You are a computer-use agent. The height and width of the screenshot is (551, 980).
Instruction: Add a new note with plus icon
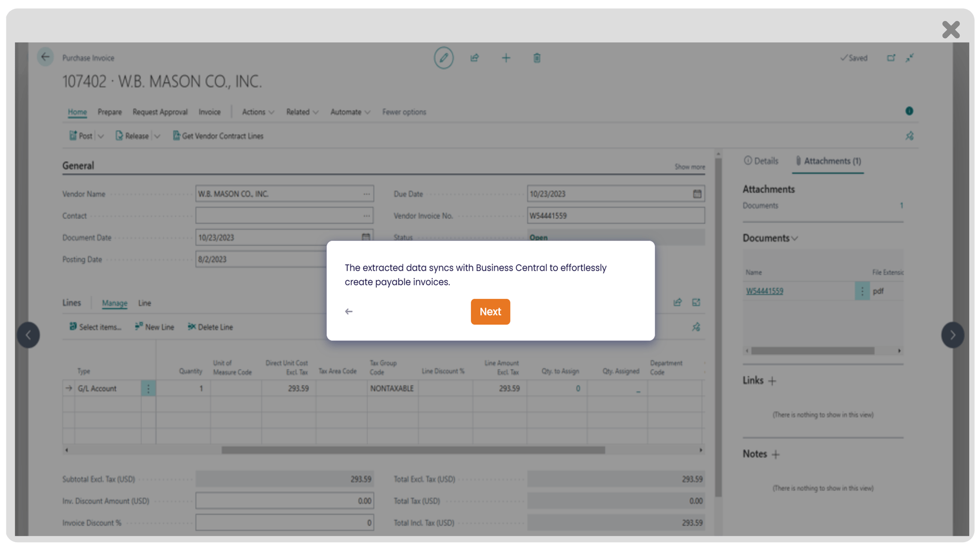[x=775, y=455]
